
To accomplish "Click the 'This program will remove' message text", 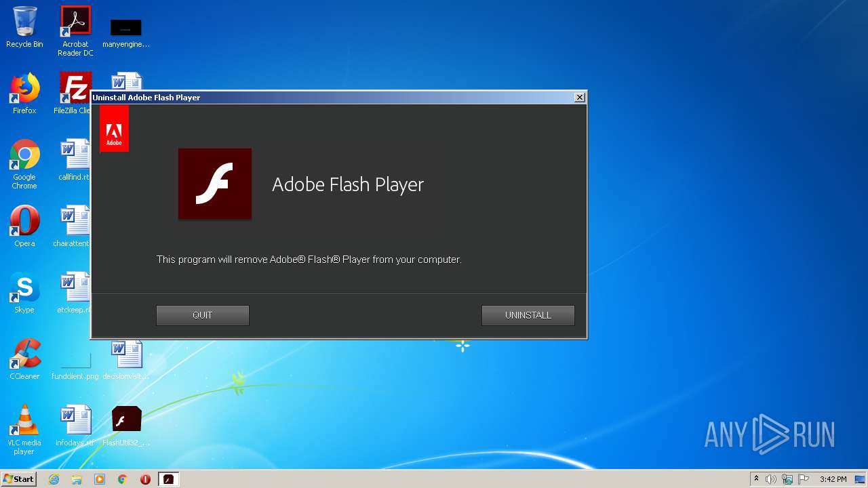I will point(309,260).
